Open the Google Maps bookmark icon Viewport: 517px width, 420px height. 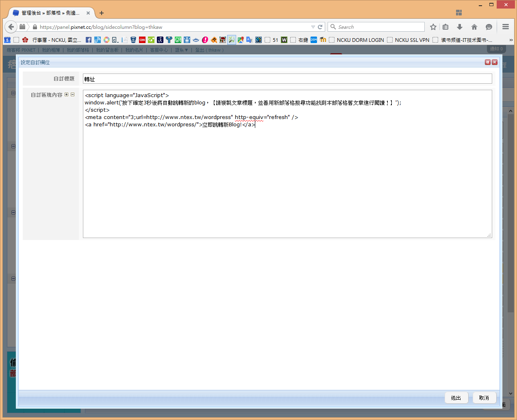point(241,40)
